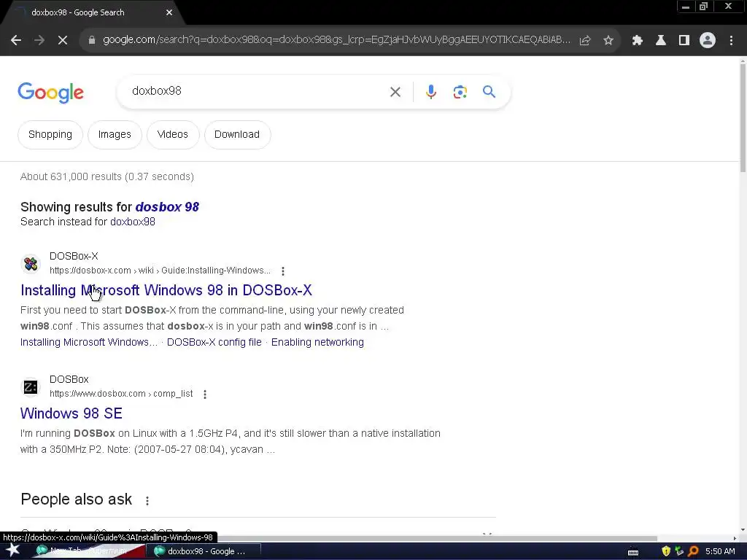Switch to New Tab taskbar window
The width and height of the screenshot is (747, 560).
click(x=88, y=551)
